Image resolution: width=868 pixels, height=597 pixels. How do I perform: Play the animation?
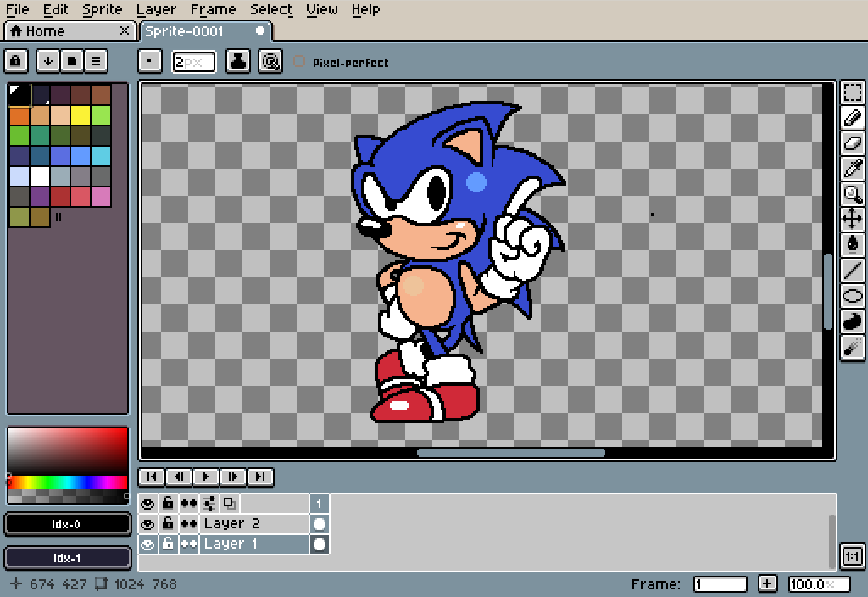coord(206,477)
